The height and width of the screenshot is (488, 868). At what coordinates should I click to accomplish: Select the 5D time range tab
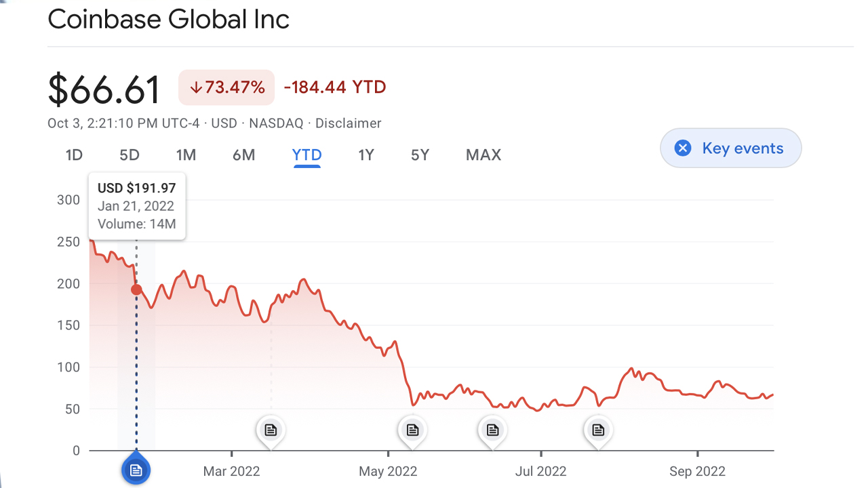(130, 155)
